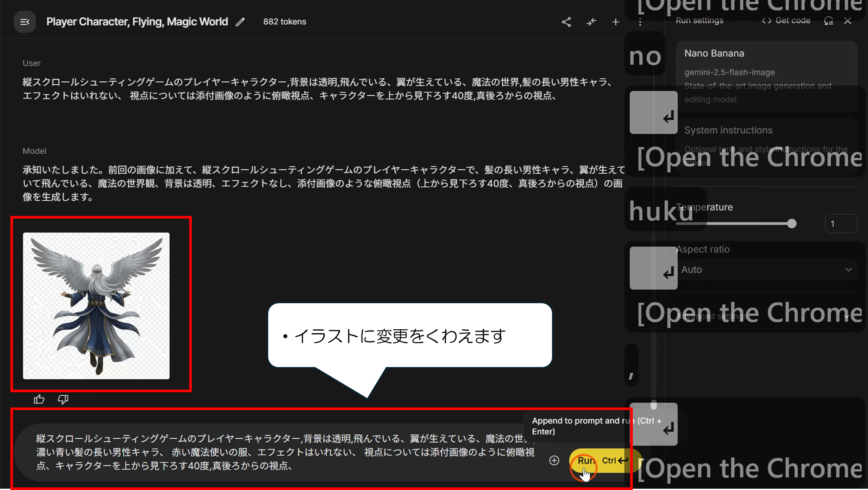Click the reset default settings icon
Screen dimensions: 868x490
[829, 20]
